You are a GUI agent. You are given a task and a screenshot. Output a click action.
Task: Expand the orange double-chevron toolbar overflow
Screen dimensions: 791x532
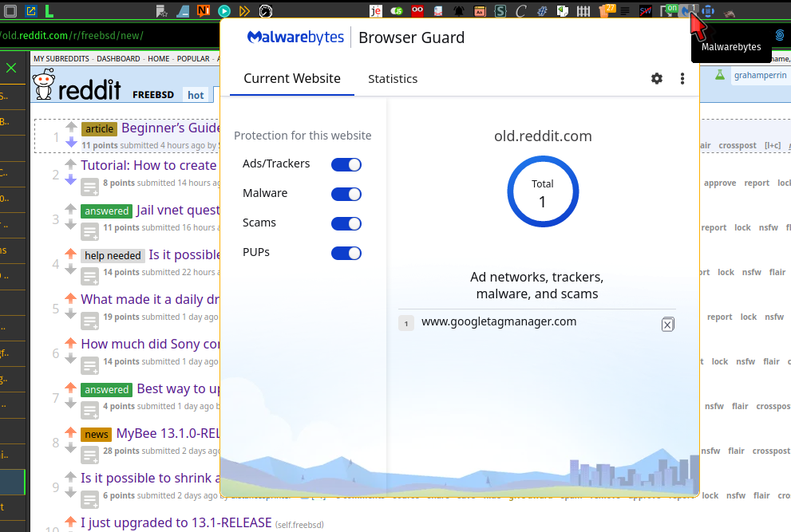coord(245,11)
